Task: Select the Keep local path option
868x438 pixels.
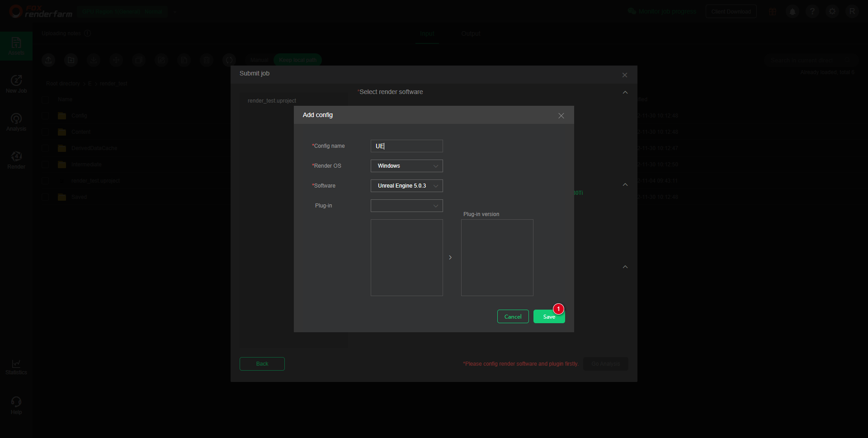Action: click(x=297, y=60)
